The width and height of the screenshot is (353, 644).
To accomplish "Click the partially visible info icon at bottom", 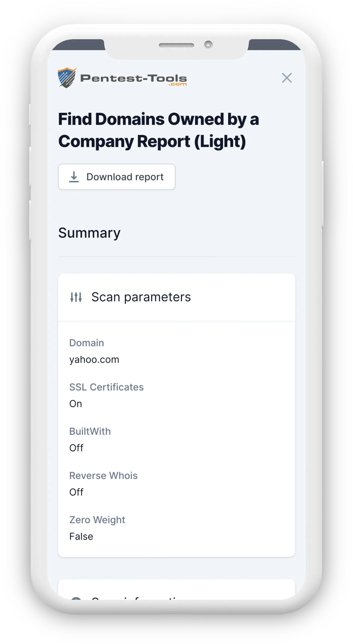I will coord(76,598).
